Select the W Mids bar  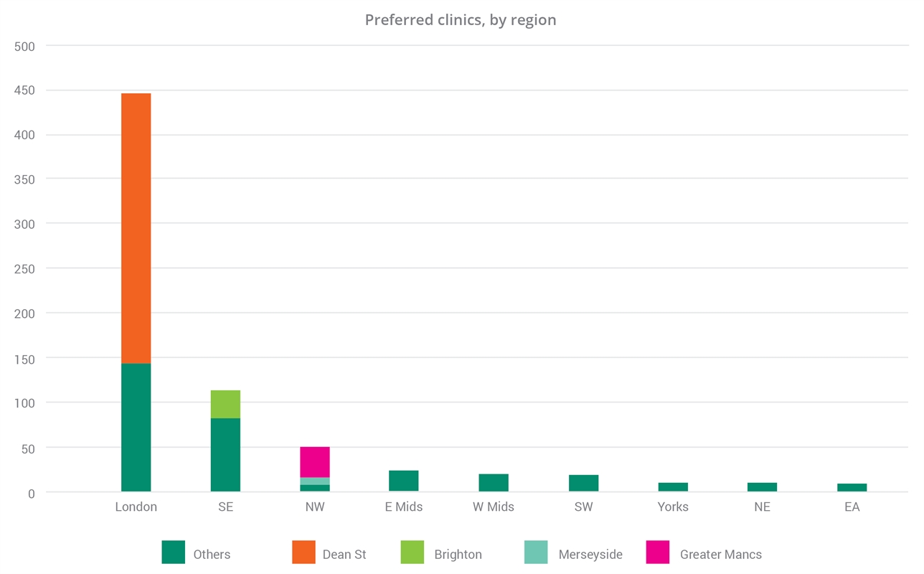(494, 483)
